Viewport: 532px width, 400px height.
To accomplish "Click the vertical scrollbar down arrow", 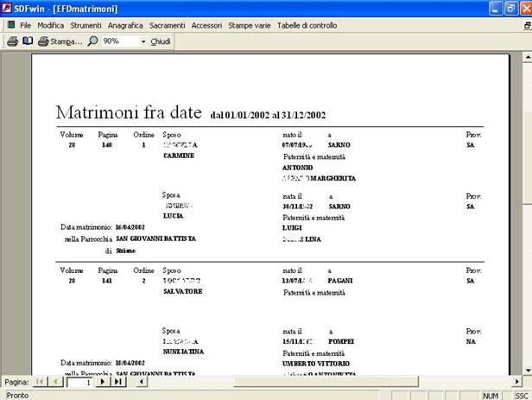I will point(528,370).
